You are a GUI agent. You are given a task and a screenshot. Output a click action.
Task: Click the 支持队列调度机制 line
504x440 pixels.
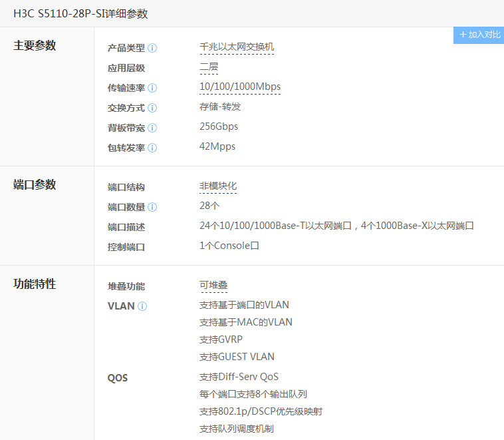(237, 429)
